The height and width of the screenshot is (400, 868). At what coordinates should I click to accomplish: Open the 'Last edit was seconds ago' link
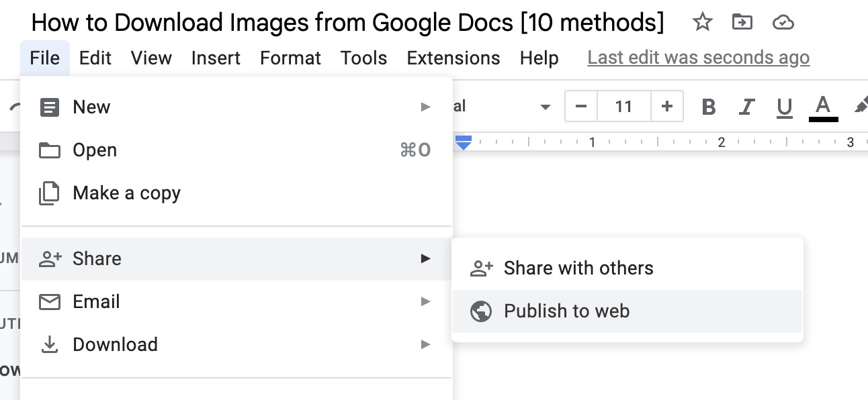(698, 58)
